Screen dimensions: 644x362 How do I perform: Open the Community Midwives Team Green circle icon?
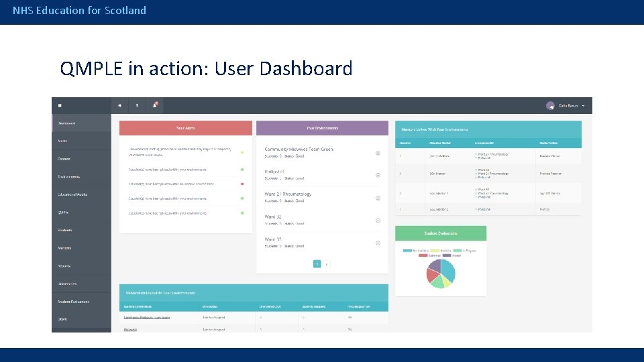tap(378, 153)
